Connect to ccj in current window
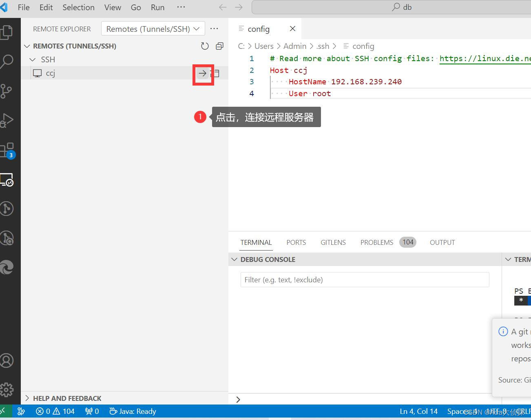The width and height of the screenshot is (531, 420). pos(202,73)
